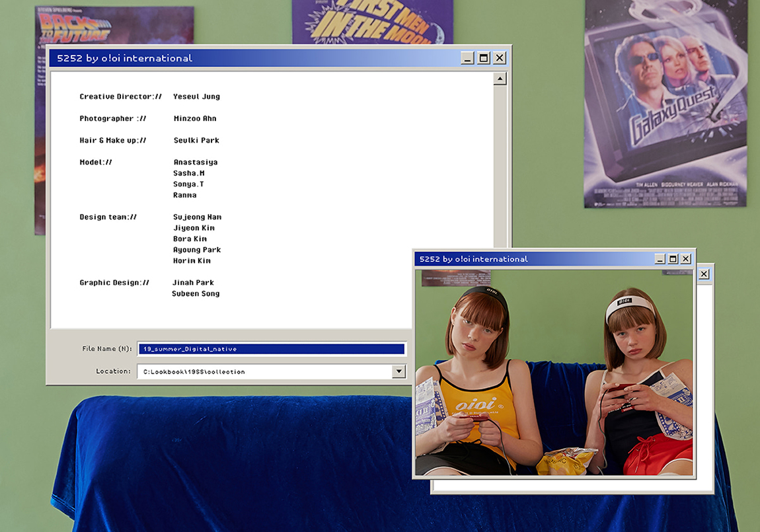Click the large window title bar text

click(x=124, y=58)
